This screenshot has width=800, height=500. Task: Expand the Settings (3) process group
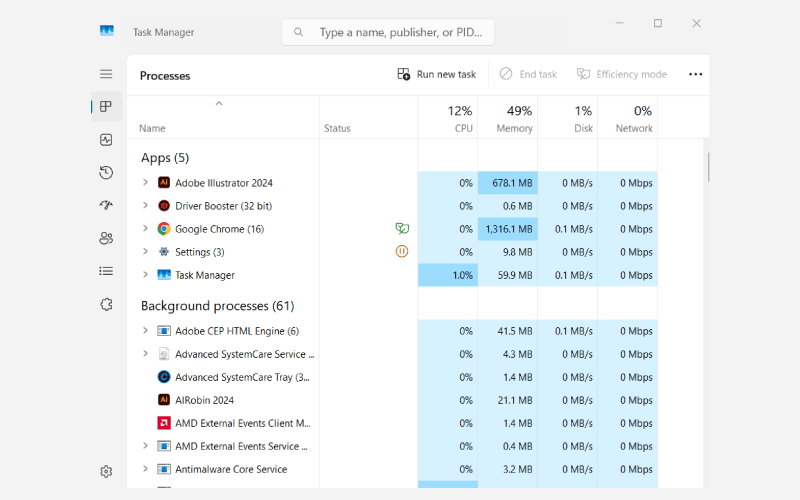coord(145,252)
